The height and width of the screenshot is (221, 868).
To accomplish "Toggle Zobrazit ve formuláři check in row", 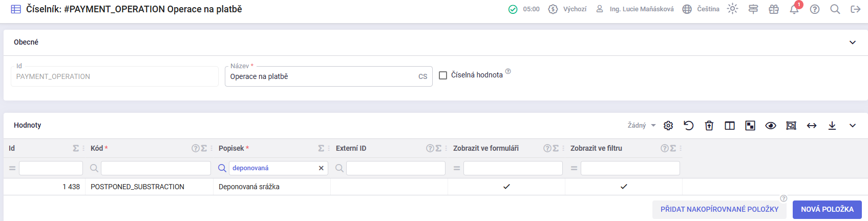I will click(x=506, y=187).
